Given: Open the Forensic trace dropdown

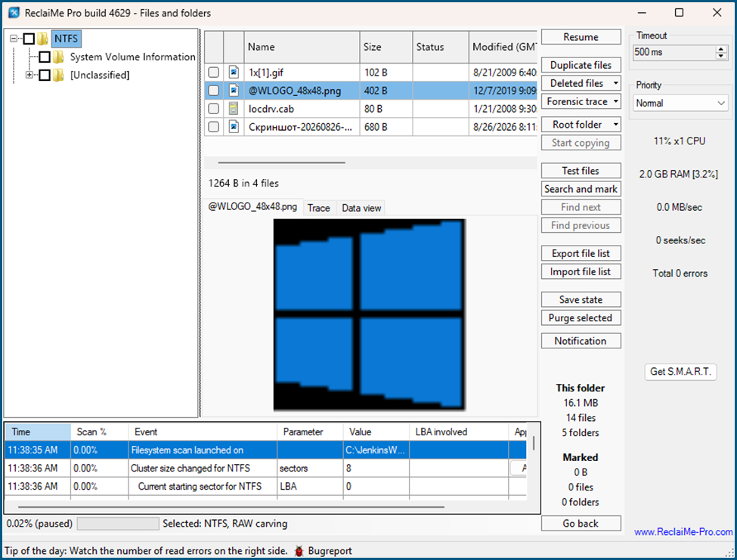Looking at the screenshot, I should (616, 101).
